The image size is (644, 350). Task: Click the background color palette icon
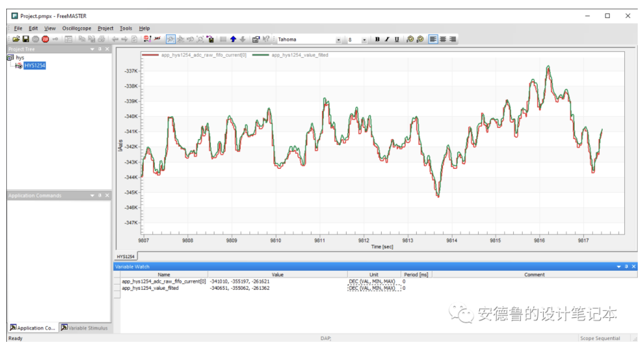coord(420,39)
